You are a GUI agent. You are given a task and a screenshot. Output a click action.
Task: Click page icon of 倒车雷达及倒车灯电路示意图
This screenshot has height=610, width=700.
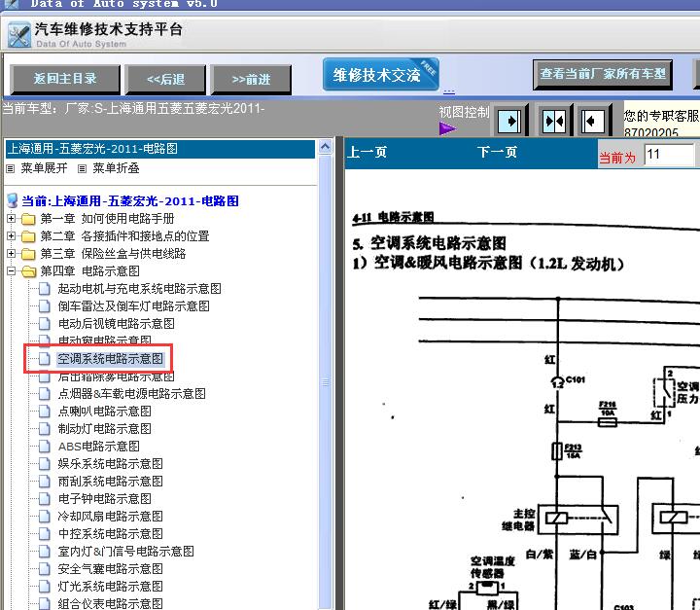[x=44, y=306]
